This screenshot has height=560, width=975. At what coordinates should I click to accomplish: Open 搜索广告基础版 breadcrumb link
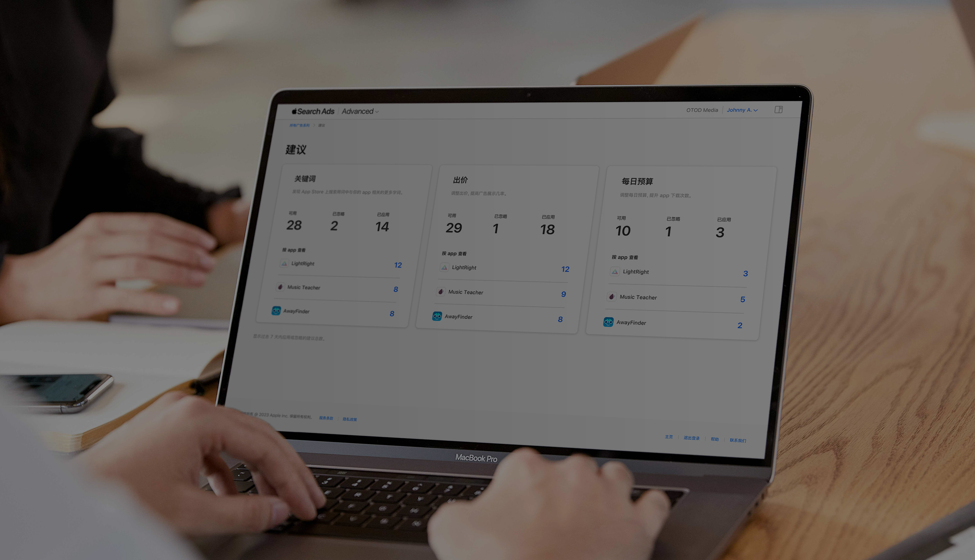coord(297,126)
